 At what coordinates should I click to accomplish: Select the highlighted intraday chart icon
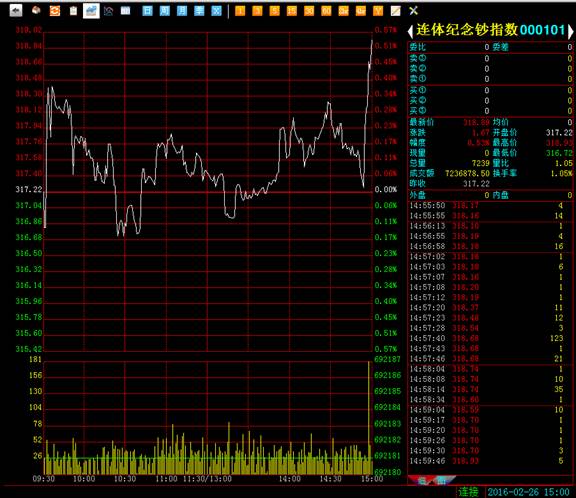91,11
